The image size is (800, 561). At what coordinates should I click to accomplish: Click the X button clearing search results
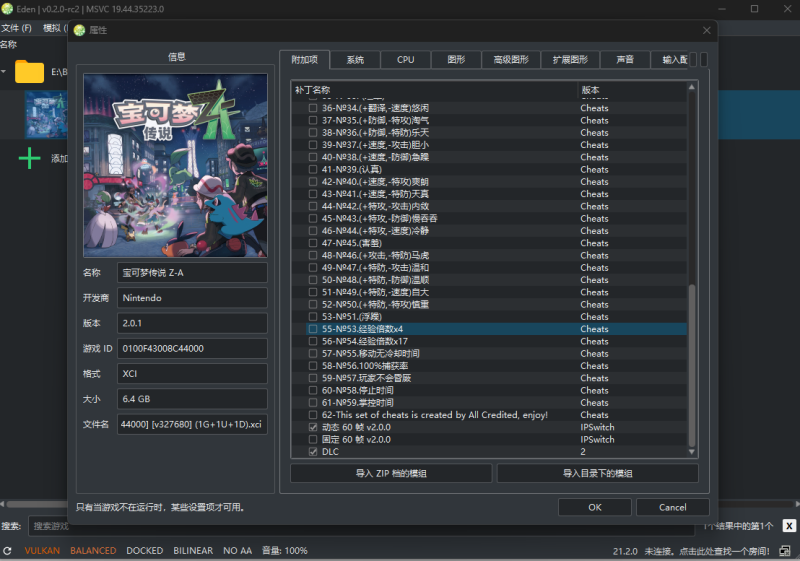[x=789, y=526]
